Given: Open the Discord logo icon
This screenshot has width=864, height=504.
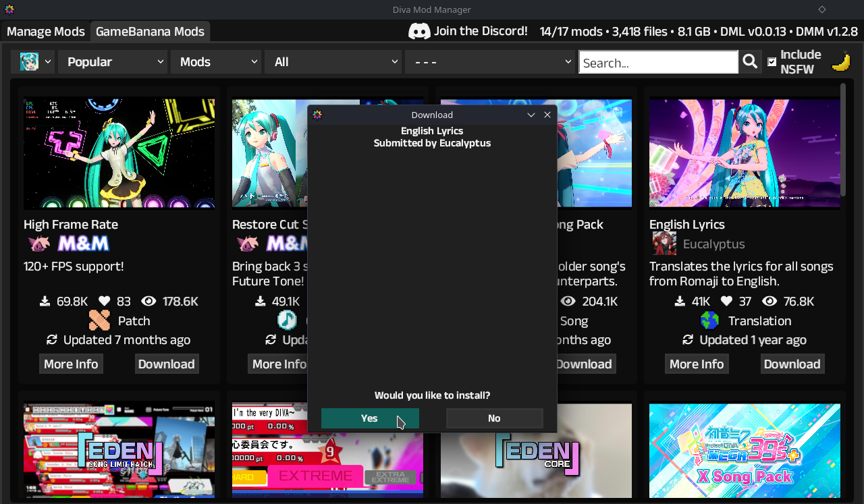Looking at the screenshot, I should [x=419, y=31].
